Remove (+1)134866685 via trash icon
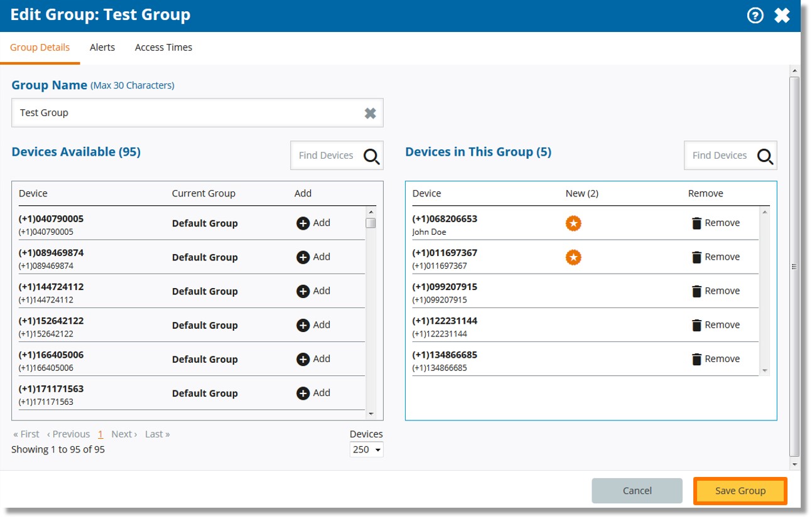Viewport: 812px width, 519px height. (696, 358)
